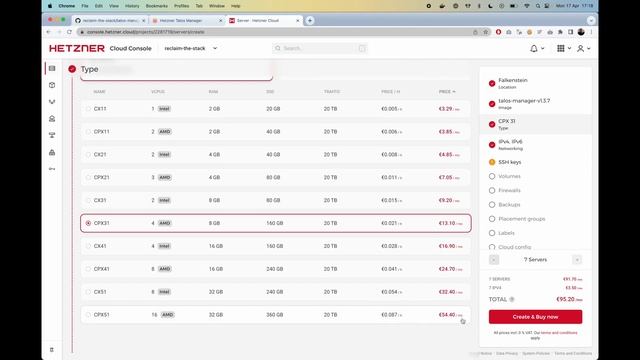Click bottom icon in the left sidebar
Screen dimensions: 640x360
pos(52,350)
